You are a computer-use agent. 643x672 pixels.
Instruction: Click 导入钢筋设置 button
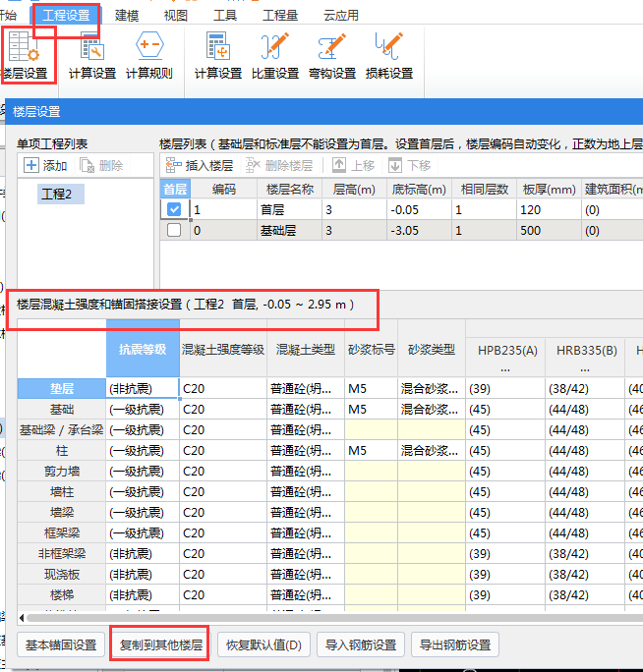tap(361, 644)
